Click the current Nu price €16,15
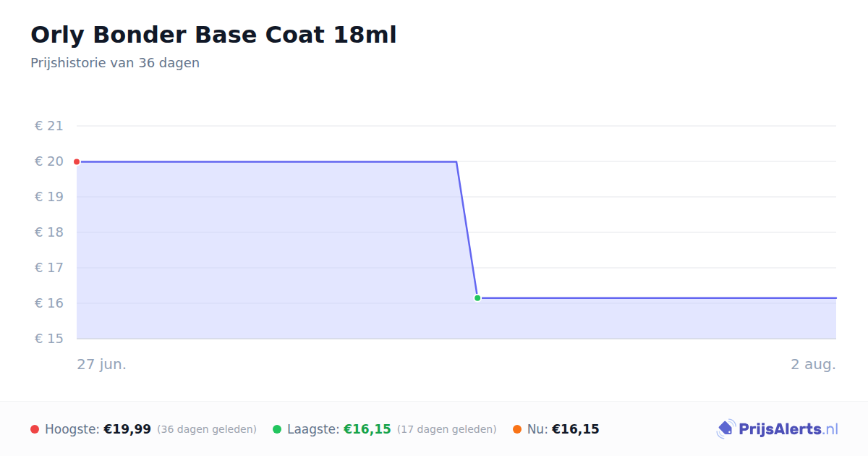This screenshot has height=456, width=868. point(576,429)
